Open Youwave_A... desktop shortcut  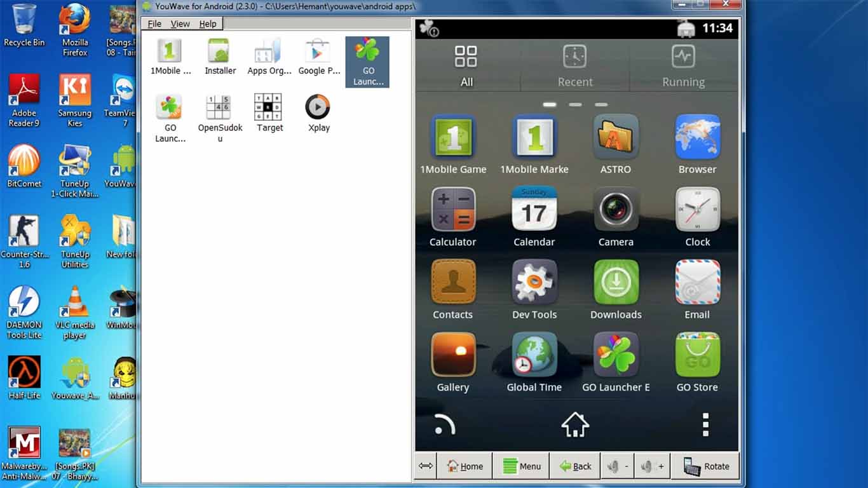[75, 377]
